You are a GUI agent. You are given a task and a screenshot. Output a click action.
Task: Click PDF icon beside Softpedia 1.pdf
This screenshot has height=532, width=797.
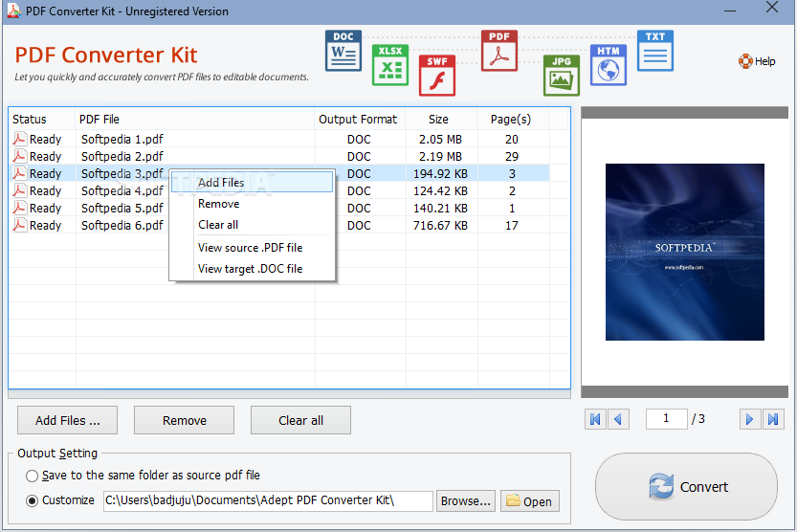(x=19, y=139)
